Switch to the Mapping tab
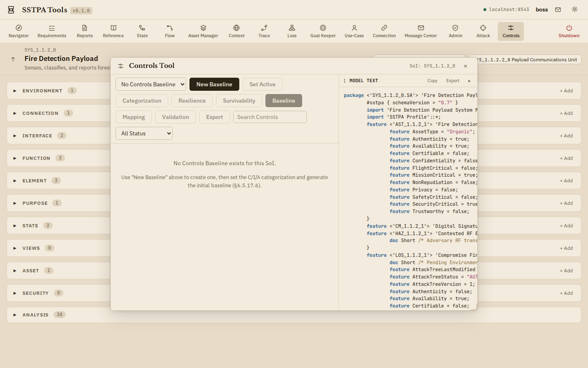This screenshot has height=368, width=588. pyautogui.click(x=134, y=117)
